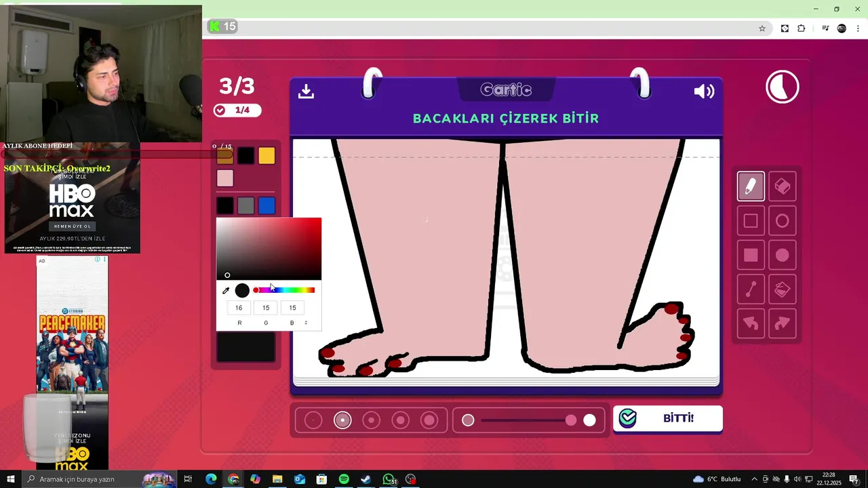
Task: Redo the undone drawing stroke
Action: point(782,324)
